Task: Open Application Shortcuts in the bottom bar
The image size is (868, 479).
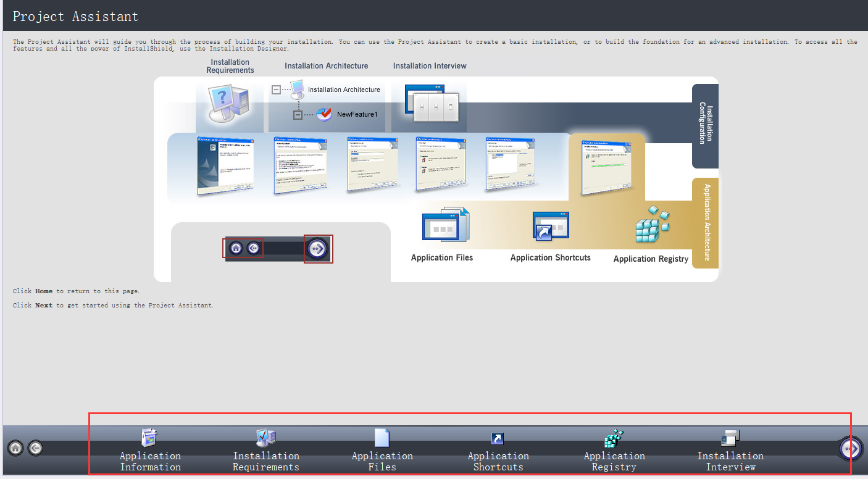Action: 498,451
